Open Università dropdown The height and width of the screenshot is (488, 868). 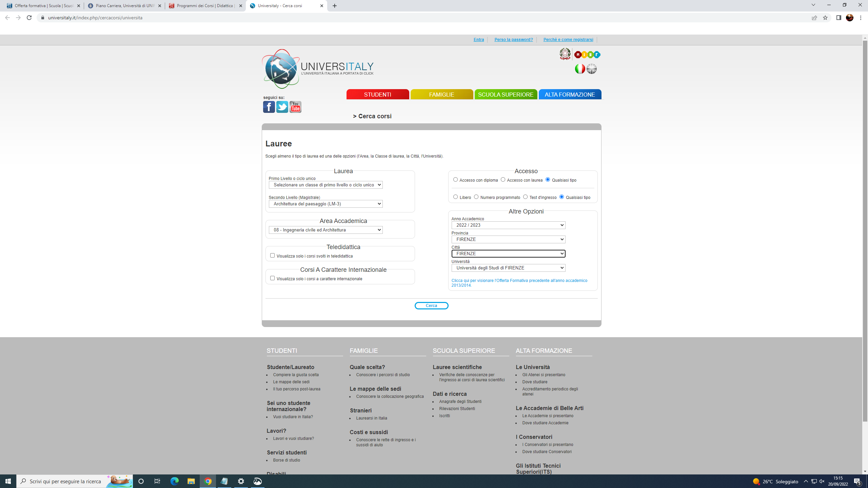508,268
